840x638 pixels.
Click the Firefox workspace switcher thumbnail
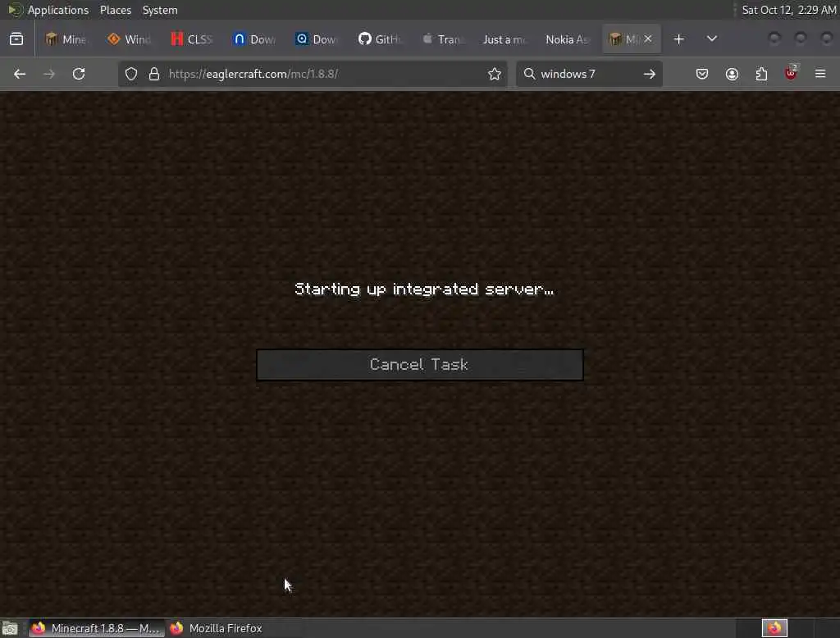[x=774, y=628]
